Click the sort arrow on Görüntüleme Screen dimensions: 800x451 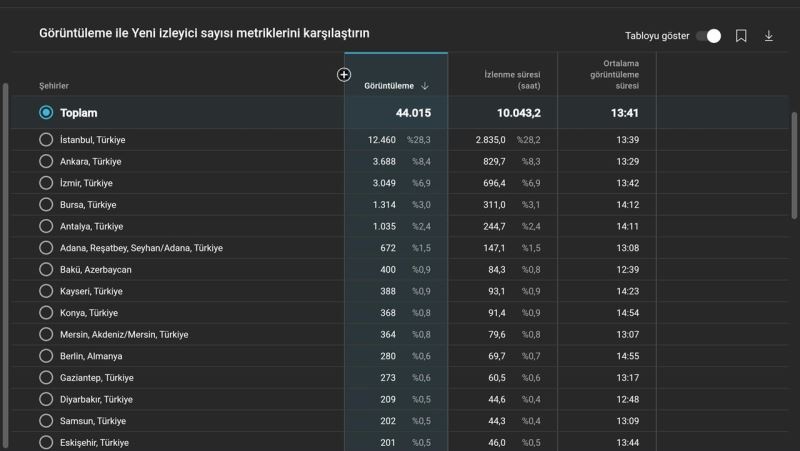(426, 86)
